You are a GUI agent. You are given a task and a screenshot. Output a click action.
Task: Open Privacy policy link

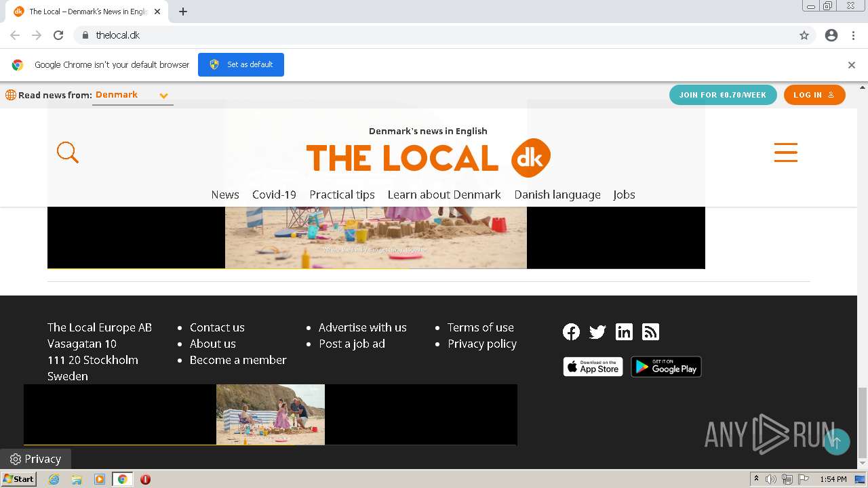coord(482,344)
